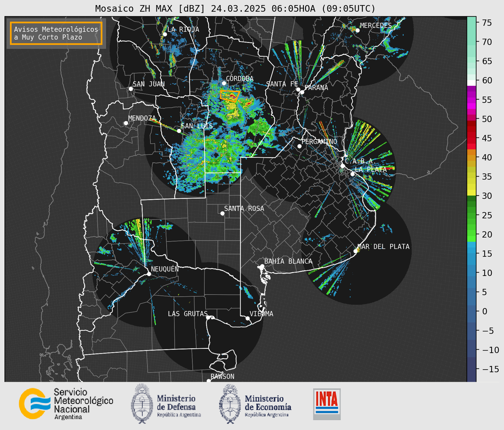Click the orange warning polygon near Córdoba
Image resolution: width=504 pixels, height=430 pixels.
click(x=230, y=96)
